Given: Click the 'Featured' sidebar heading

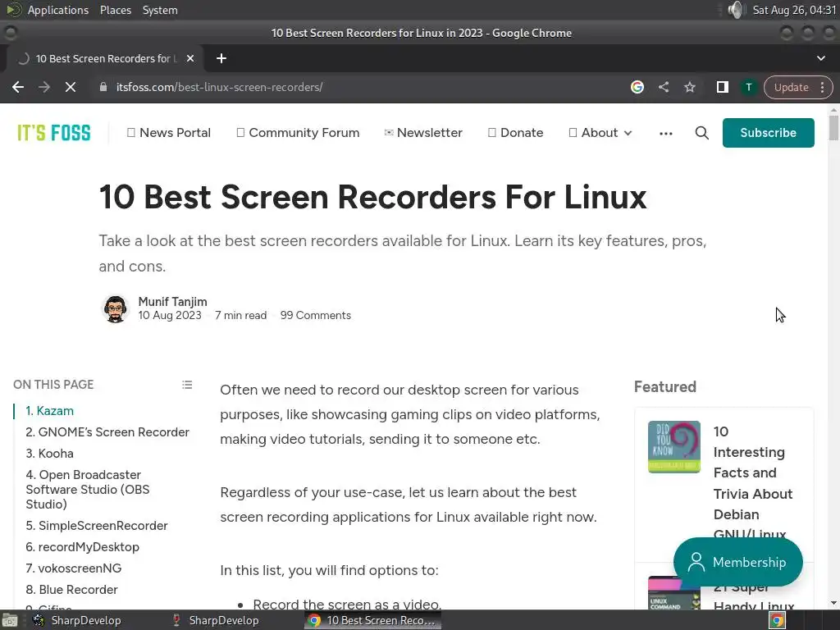Looking at the screenshot, I should 664,387.
